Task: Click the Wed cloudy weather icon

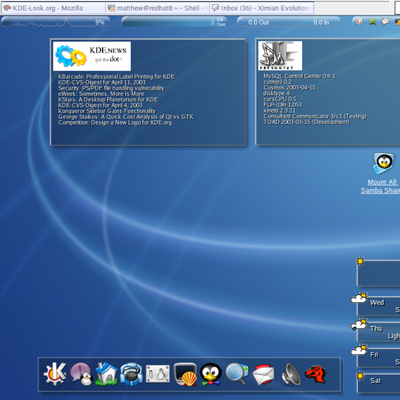Action: 359,298
